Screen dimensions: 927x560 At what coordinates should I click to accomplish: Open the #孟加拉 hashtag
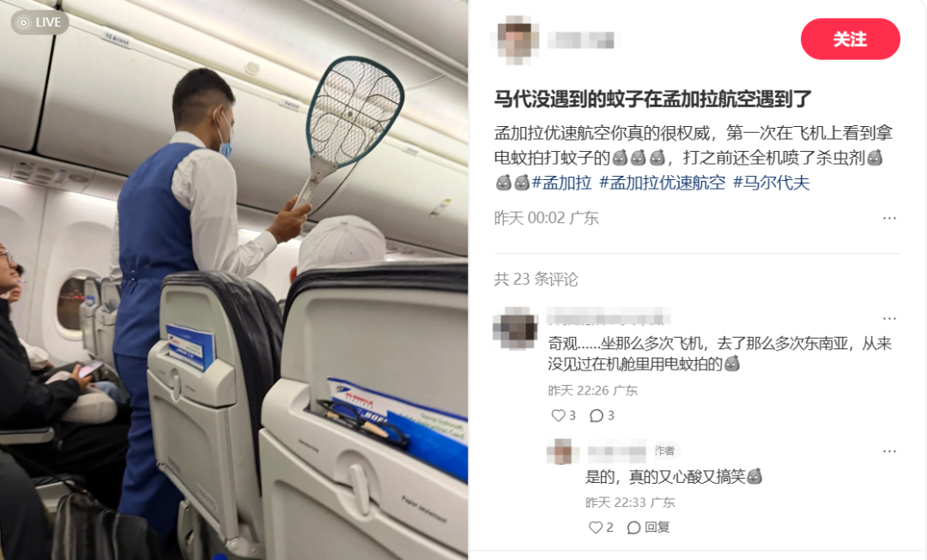tap(561, 183)
